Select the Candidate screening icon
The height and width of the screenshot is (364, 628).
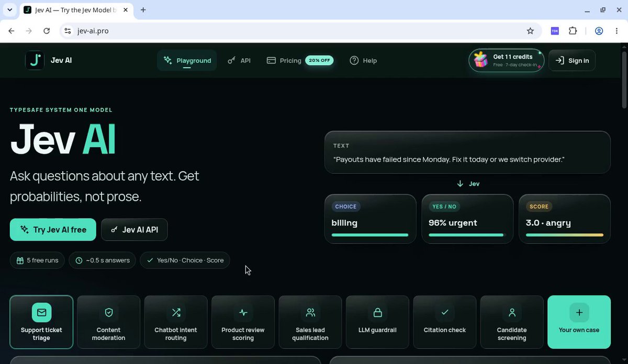point(512,313)
